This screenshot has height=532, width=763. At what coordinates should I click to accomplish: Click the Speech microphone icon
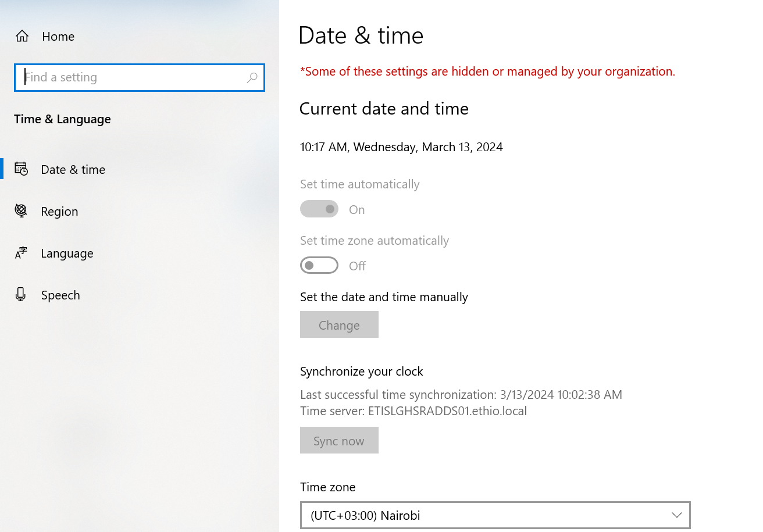[21, 295]
